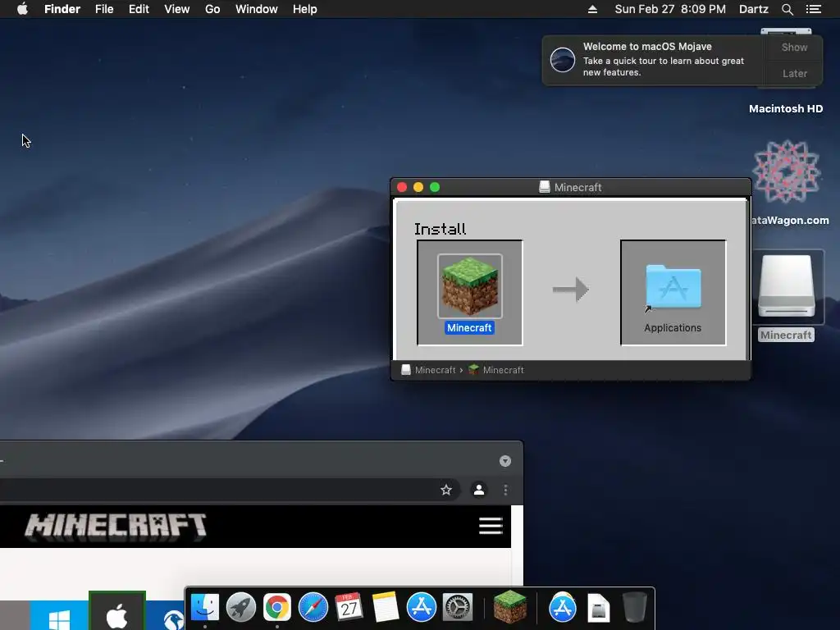Click the Spotlight search magnifier
Viewport: 840px width, 630px height.
click(787, 9)
